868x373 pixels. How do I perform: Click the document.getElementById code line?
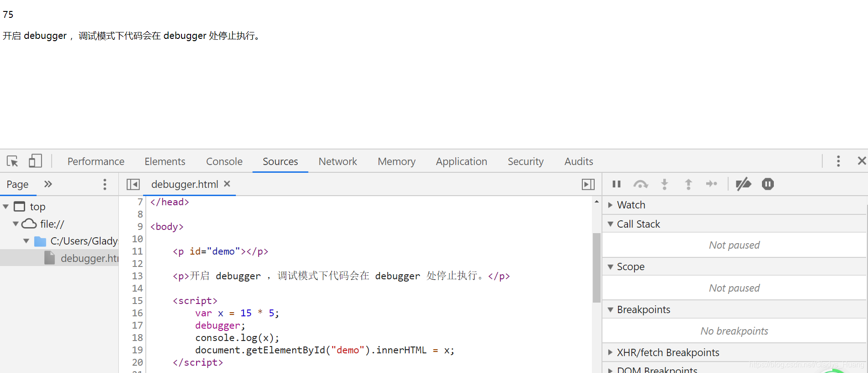[325, 350]
